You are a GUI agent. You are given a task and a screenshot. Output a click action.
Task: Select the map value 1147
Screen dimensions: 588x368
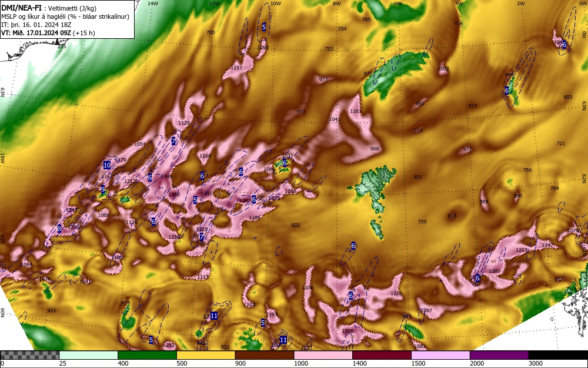click(547, 245)
